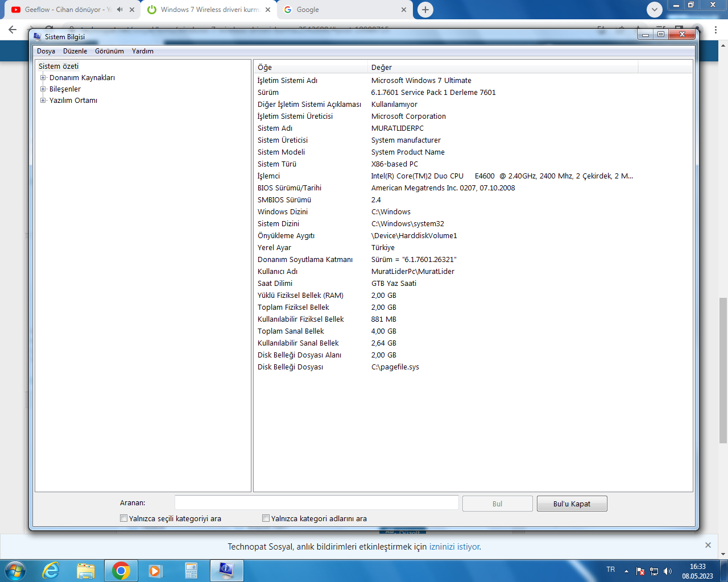The width and height of the screenshot is (728, 582).
Task: Select the 'Toplam Sanal Bellek' row
Action: [x=473, y=331]
